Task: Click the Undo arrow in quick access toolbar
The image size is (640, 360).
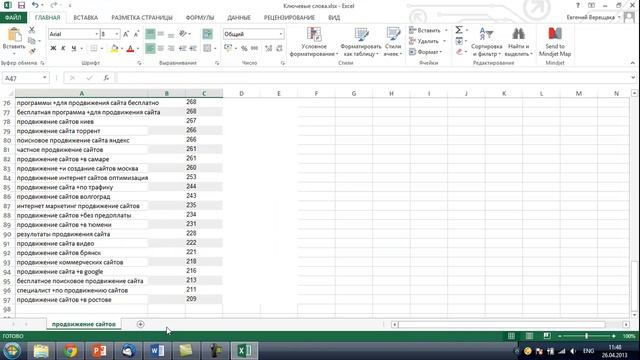Action: click(35, 5)
